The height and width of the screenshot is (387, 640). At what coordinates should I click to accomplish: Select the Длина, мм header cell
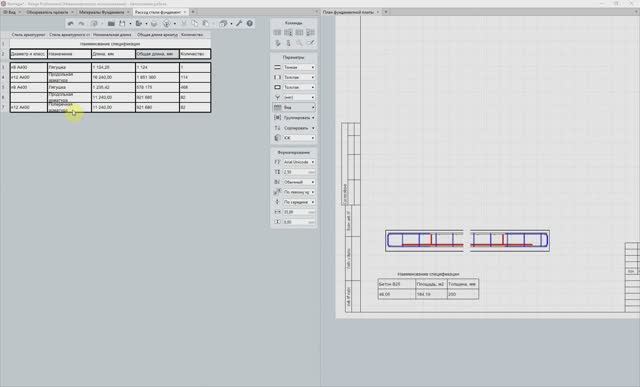pyautogui.click(x=113, y=54)
